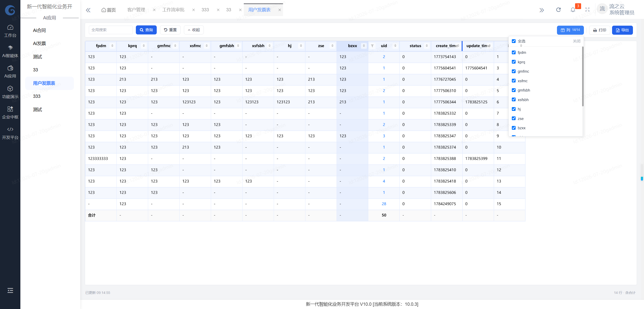Open the 列 14/14 column selector dropdown
Viewport: 644px width, 309px height.
pos(570,30)
